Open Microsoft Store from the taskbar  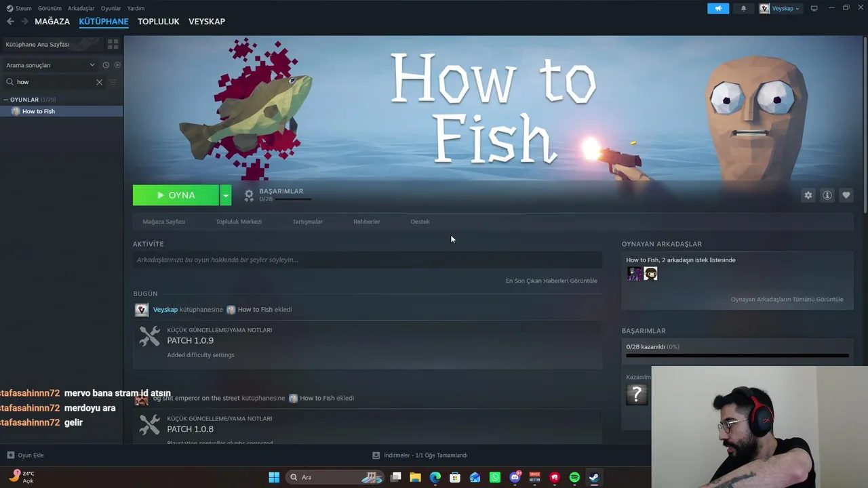(455, 477)
